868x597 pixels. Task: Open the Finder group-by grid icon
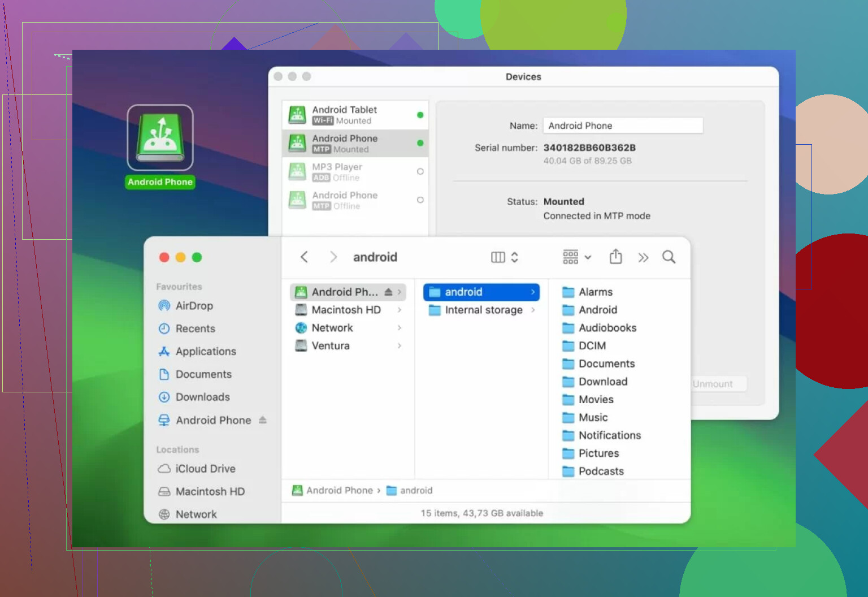pyautogui.click(x=571, y=257)
